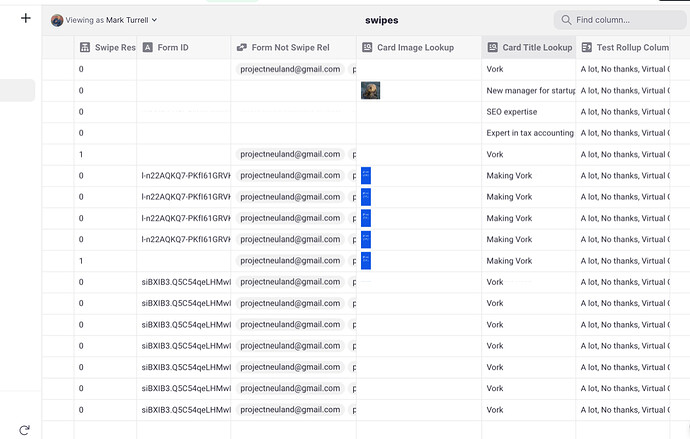Click the Test Rollup Column icon
The image size is (690, 439).
tap(587, 47)
